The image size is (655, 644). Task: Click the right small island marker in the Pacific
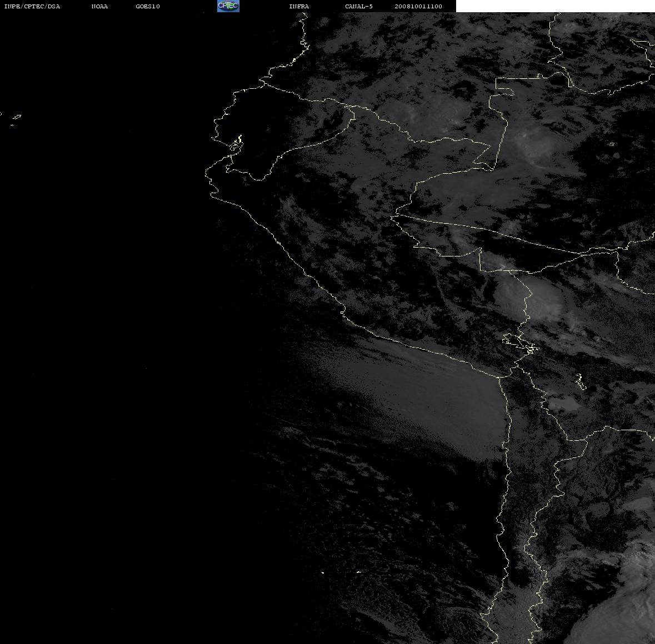[x=358, y=572]
